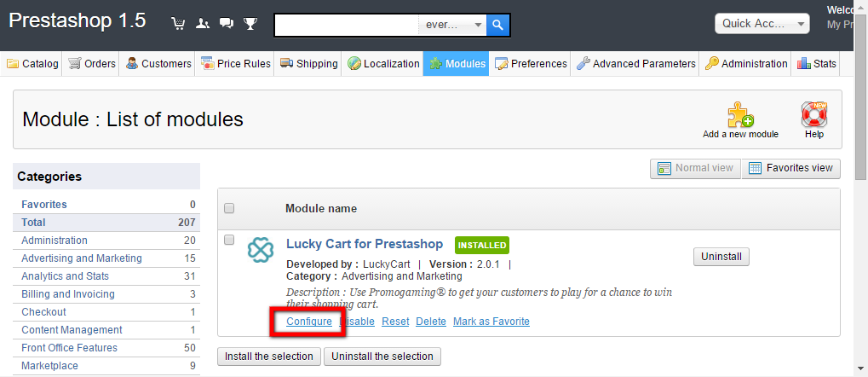Tick the select-all checkbox in table header
The image size is (868, 377).
coord(229,208)
